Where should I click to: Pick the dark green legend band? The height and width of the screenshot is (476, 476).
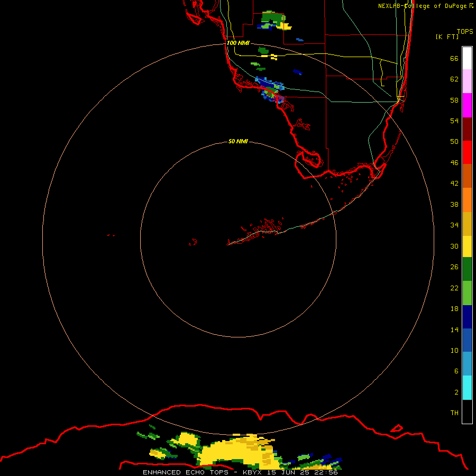tap(467, 269)
